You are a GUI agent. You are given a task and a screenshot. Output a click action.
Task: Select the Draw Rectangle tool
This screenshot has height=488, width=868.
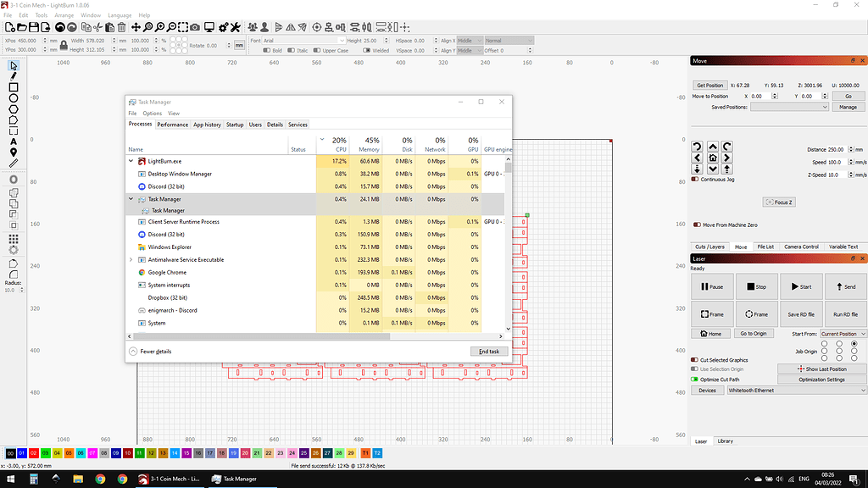[14, 87]
